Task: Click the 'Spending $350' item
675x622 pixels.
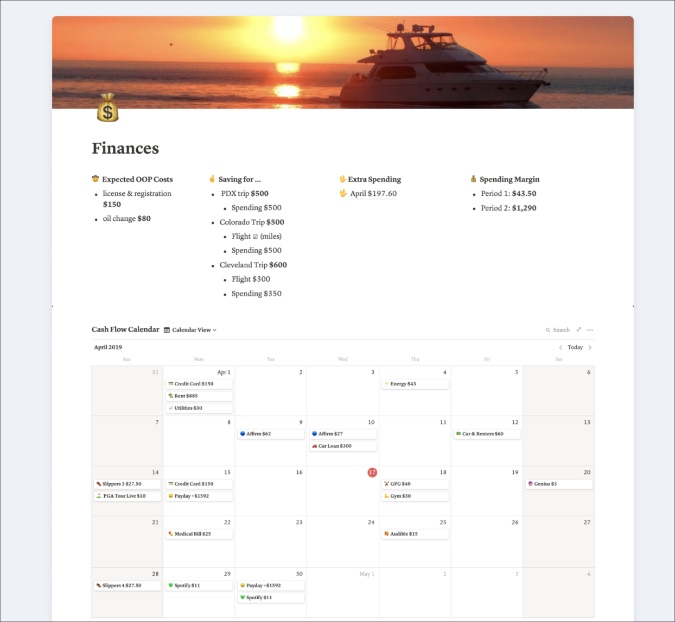Action: click(x=257, y=294)
